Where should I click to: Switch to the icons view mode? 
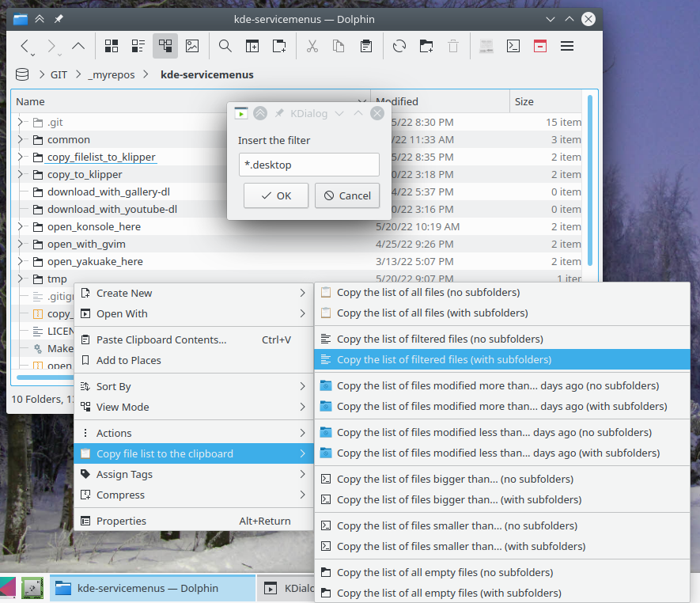click(112, 46)
